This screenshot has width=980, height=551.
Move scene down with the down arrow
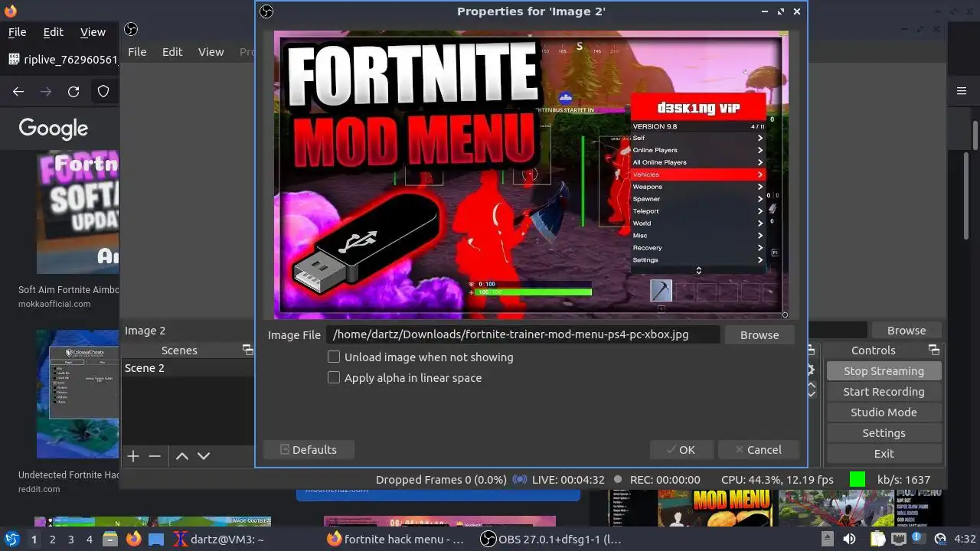204,455
